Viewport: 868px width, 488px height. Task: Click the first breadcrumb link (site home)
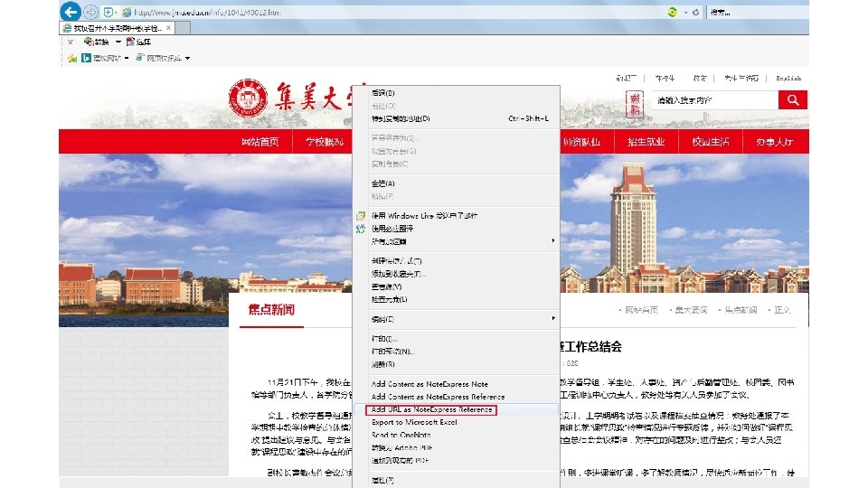click(x=642, y=310)
